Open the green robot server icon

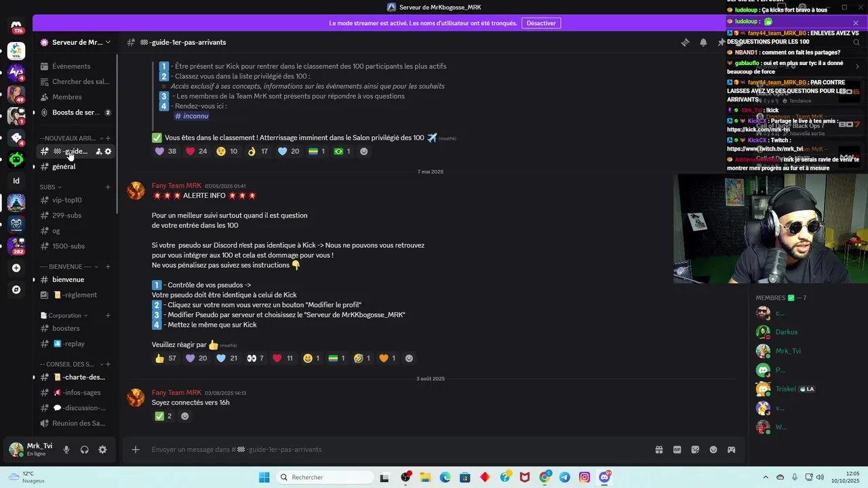tap(16, 159)
